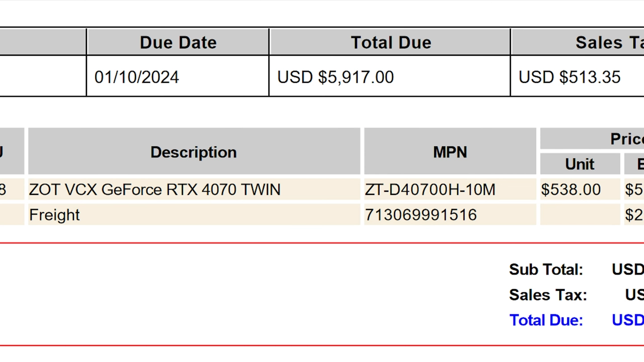The image size is (644, 362).
Task: Click the empty unit price cell for Freight
Action: pos(580,215)
